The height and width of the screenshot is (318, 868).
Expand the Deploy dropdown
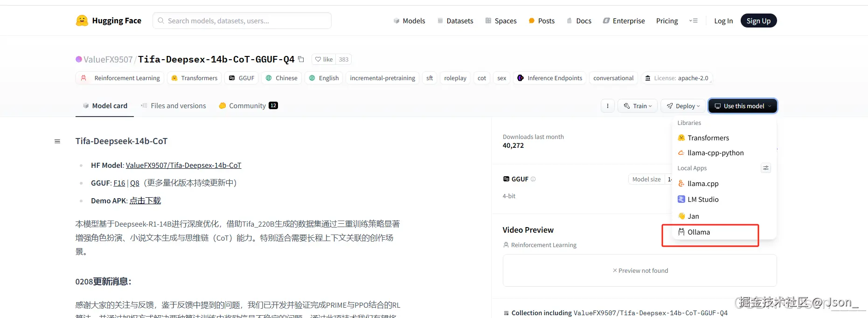(x=683, y=106)
